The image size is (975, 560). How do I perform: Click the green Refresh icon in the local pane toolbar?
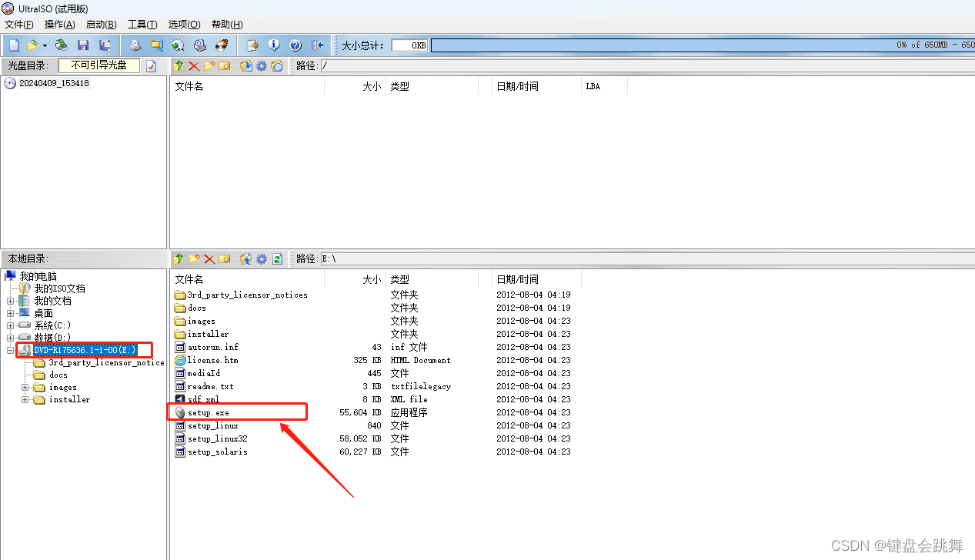pyautogui.click(x=277, y=259)
